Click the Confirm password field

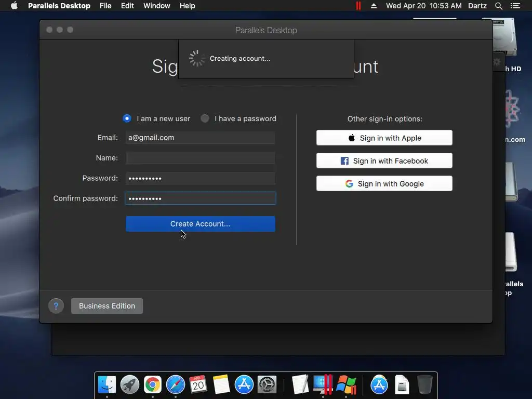tap(201, 198)
